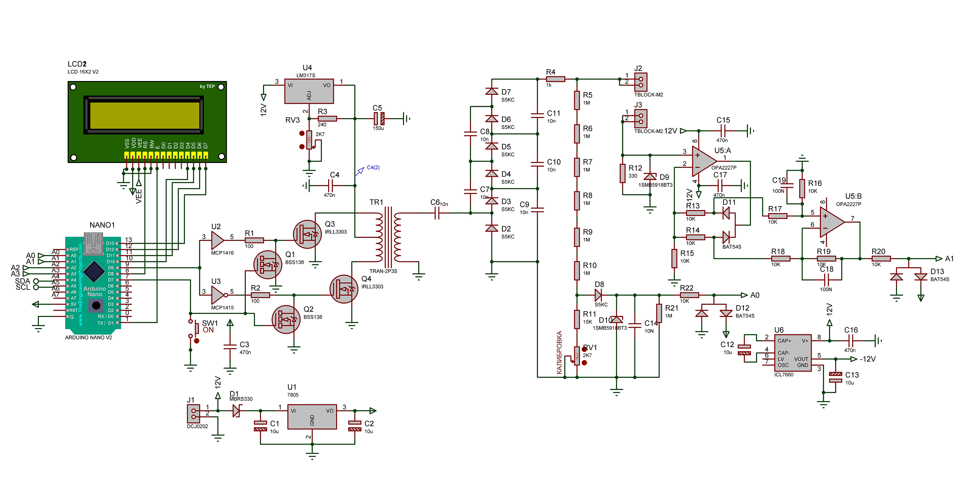Click the LCD 16X2 V2 caption
This screenshot has height=493, width=980.
[x=83, y=72]
